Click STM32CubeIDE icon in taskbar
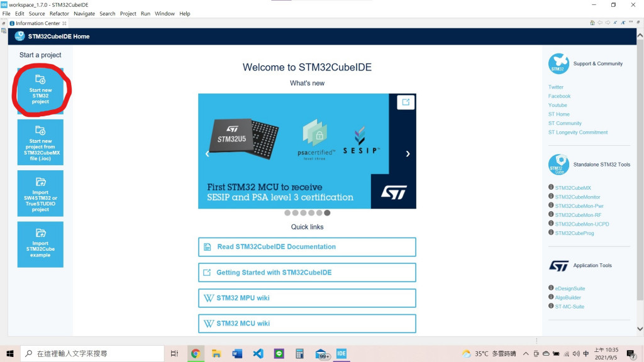644x362 pixels. (341, 353)
